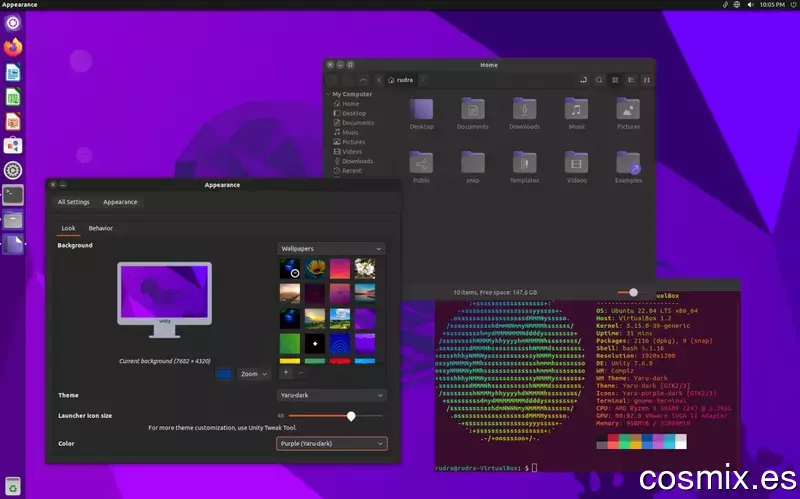
Task: Click the volume indicator in the top panel
Action: coord(750,5)
